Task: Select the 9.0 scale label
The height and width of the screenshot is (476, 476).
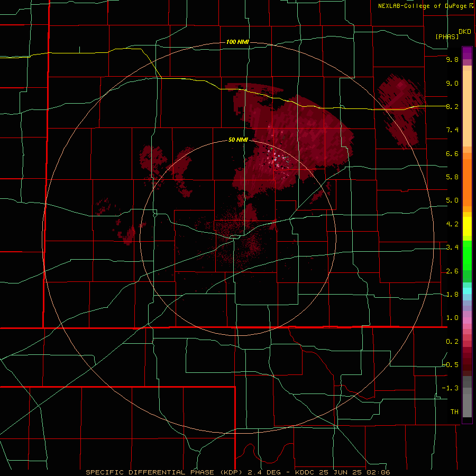Action: (452, 83)
